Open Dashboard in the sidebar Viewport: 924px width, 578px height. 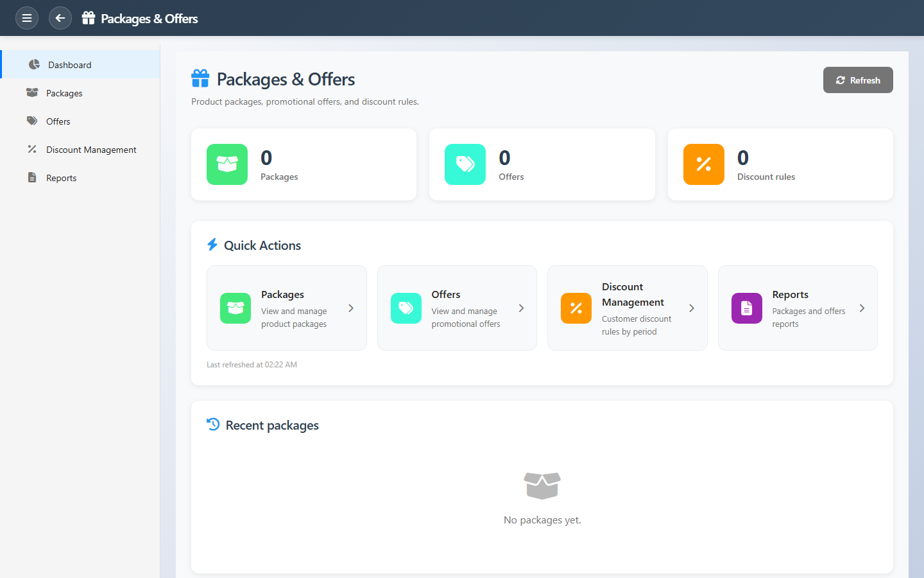[69, 65]
